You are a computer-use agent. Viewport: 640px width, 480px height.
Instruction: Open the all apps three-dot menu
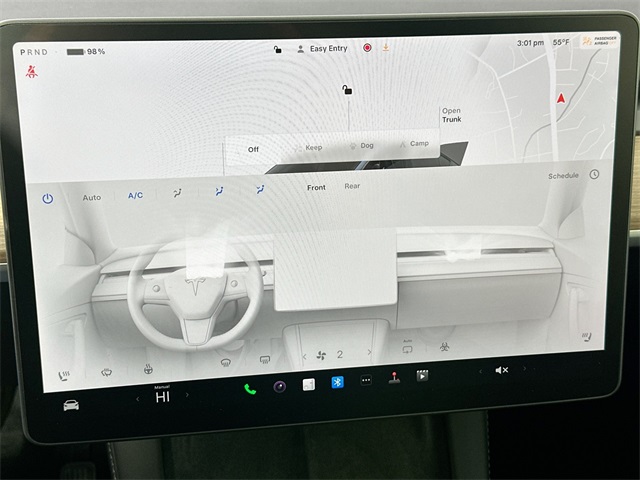click(366, 380)
